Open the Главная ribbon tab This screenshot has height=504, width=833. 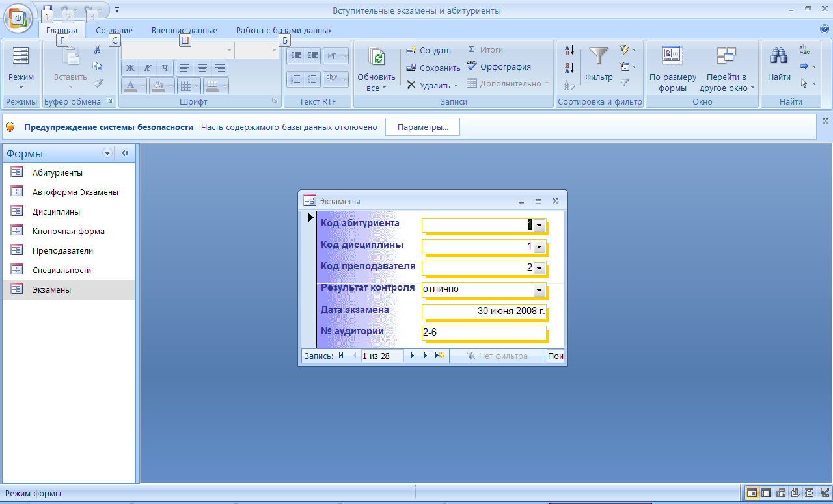(x=62, y=31)
